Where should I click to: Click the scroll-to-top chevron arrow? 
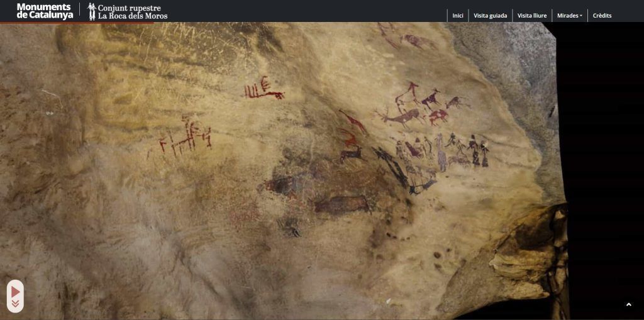click(x=628, y=305)
